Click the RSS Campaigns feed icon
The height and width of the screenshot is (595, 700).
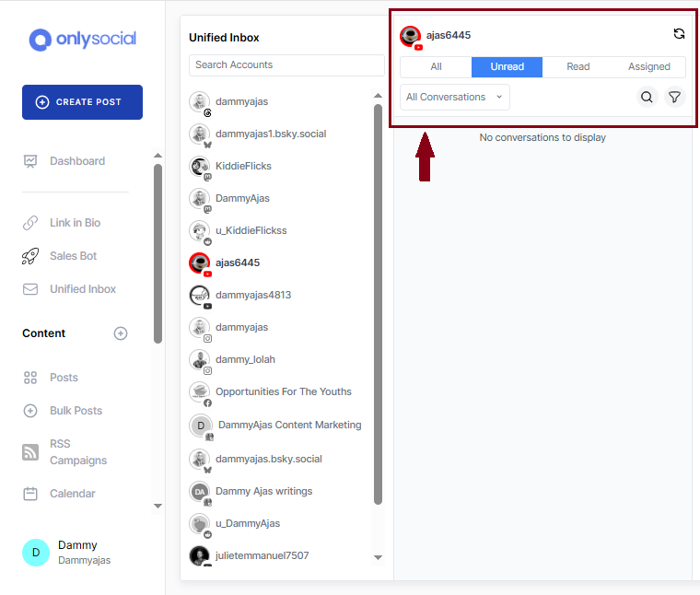30,452
